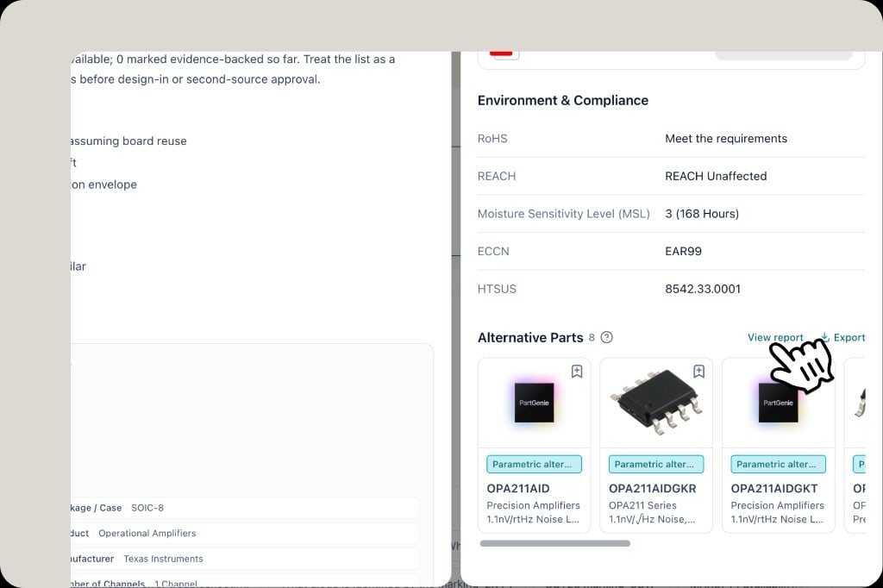Select the HTSUS code 8542.33.0001

coord(703,289)
